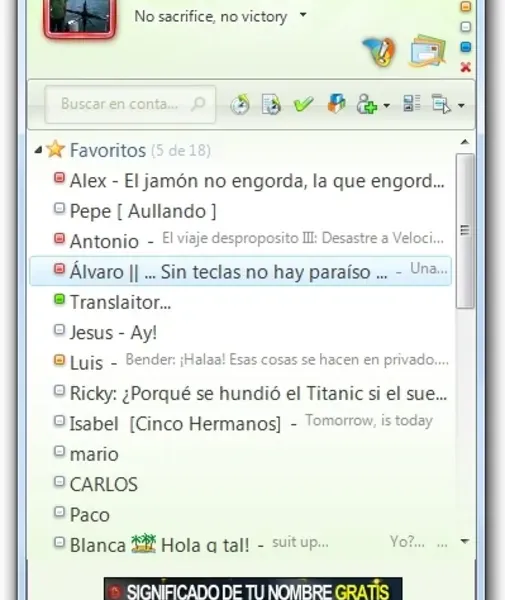Open the menu dropdown arrow in toolbar
Screen dimensions: 505x600
coord(461,105)
